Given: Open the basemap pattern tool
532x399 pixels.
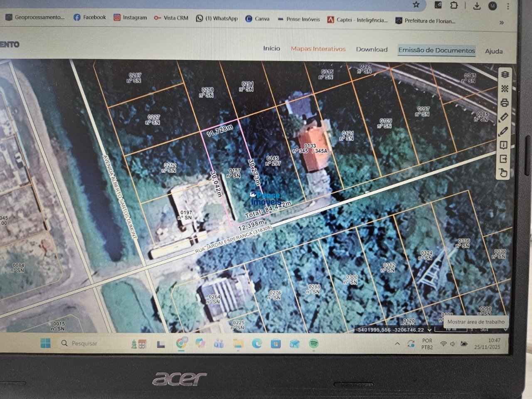Looking at the screenshot, I should coord(504,89).
